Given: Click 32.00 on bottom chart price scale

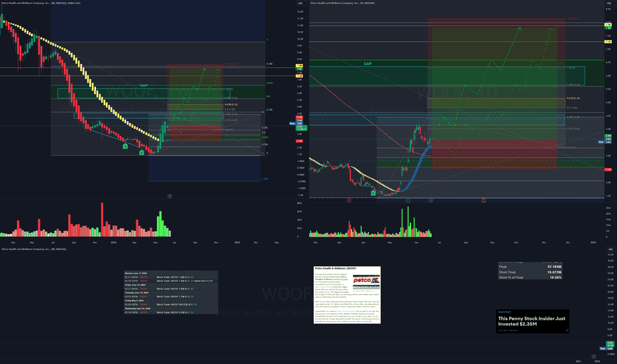Looking at the screenshot, I should (610, 255).
